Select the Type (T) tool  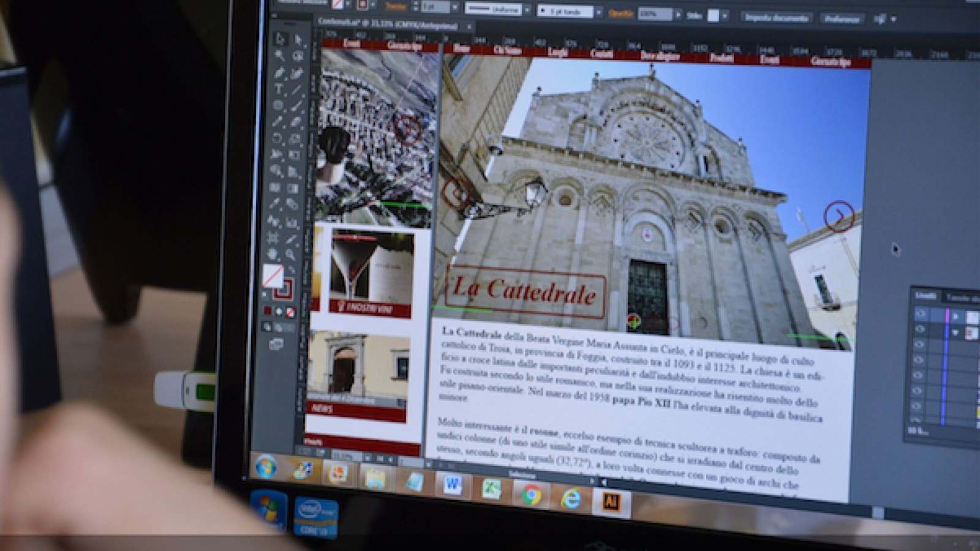tap(279, 89)
